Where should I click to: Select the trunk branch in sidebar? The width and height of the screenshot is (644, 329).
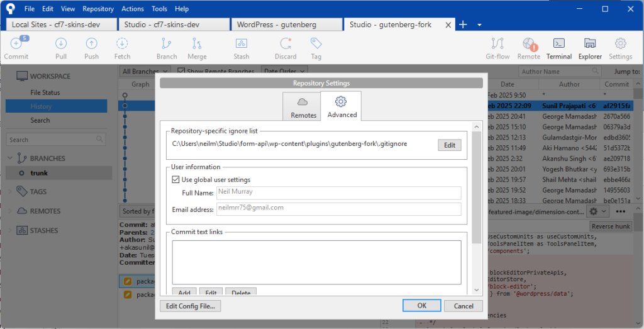[x=39, y=173]
